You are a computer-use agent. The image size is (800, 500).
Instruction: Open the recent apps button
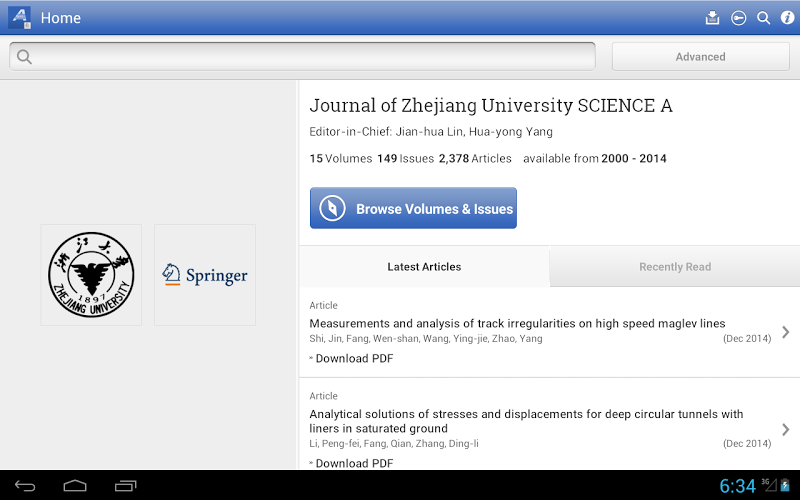[x=125, y=486]
